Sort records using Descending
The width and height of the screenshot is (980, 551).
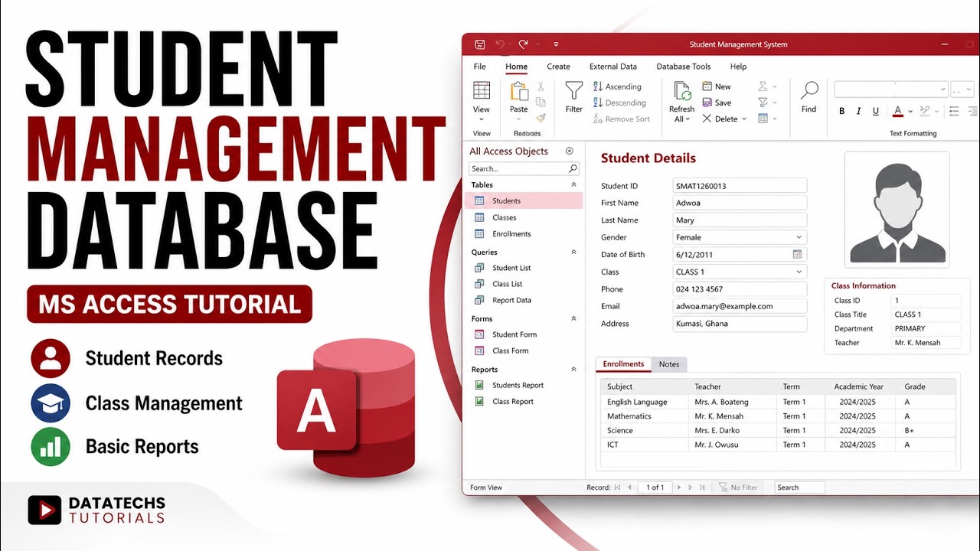pyautogui.click(x=619, y=103)
